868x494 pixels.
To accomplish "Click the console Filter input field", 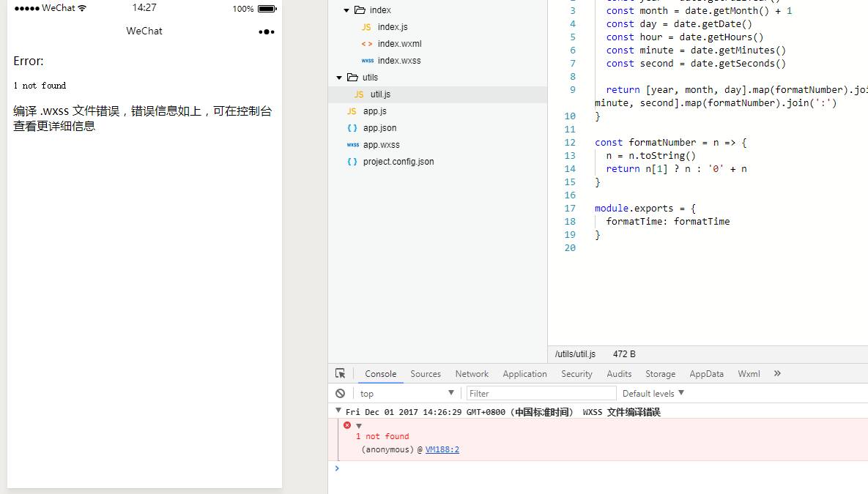I will coord(541,393).
